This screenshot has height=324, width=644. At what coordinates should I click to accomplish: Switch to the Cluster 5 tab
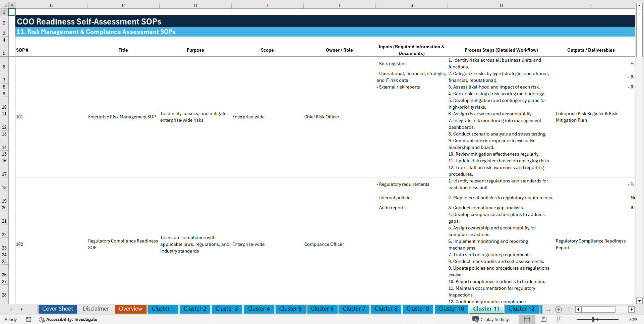(x=290, y=309)
